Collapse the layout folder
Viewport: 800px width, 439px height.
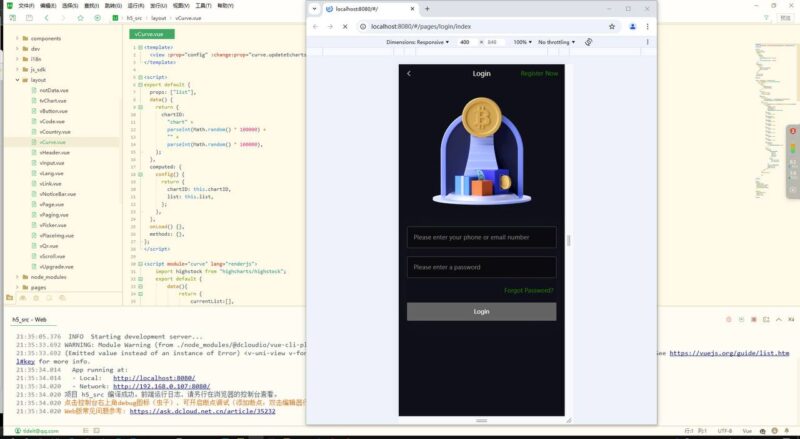click(x=20, y=80)
